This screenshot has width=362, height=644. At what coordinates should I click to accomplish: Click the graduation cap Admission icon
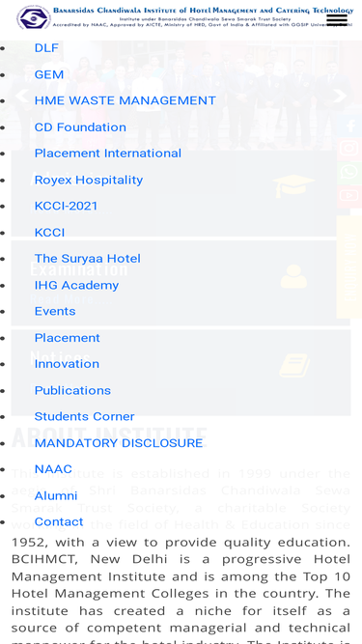pos(293,186)
